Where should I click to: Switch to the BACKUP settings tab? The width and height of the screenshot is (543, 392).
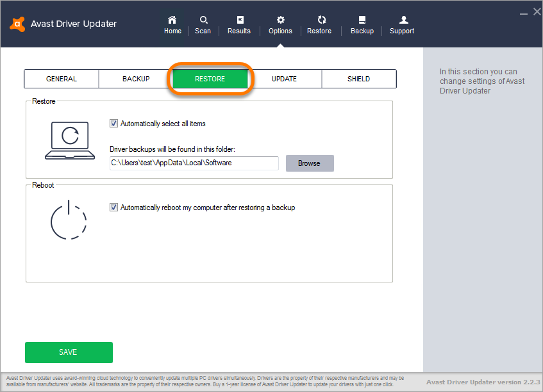coord(135,79)
